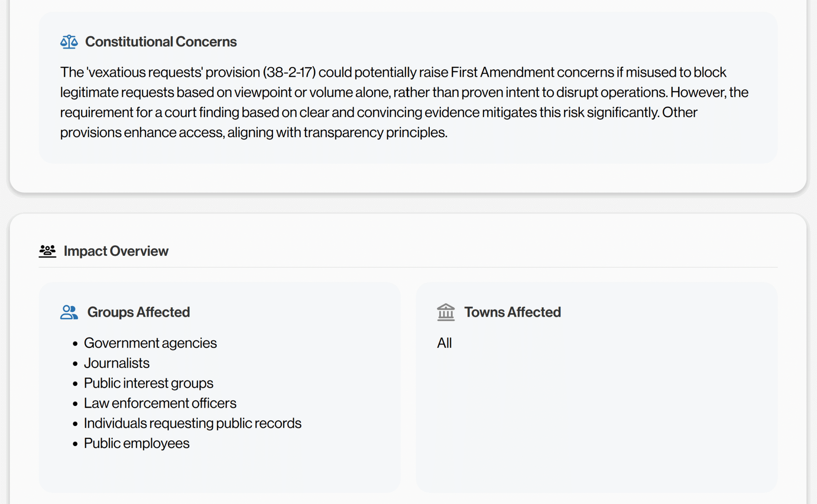Click the 'All' towns value
Viewport: 817px width, 504px height.
(444, 343)
